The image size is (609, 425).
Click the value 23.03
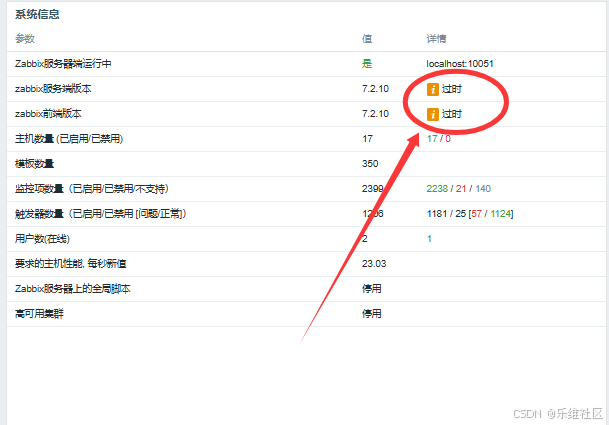pos(374,264)
